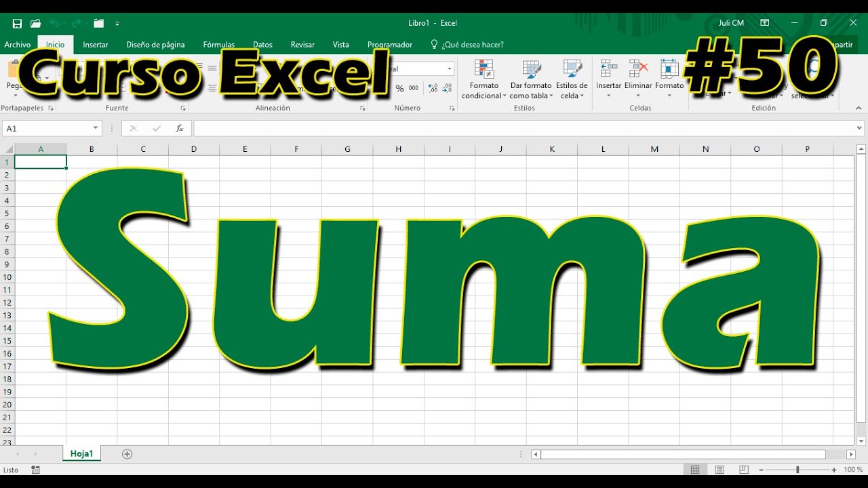
Task: Zoom out using the minus button
Action: point(762,470)
